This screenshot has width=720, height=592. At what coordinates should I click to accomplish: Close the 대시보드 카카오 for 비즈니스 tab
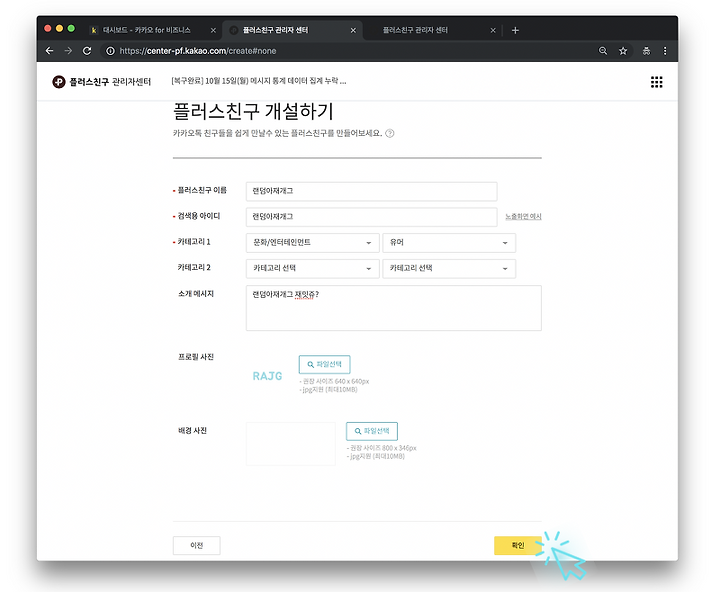click(213, 30)
